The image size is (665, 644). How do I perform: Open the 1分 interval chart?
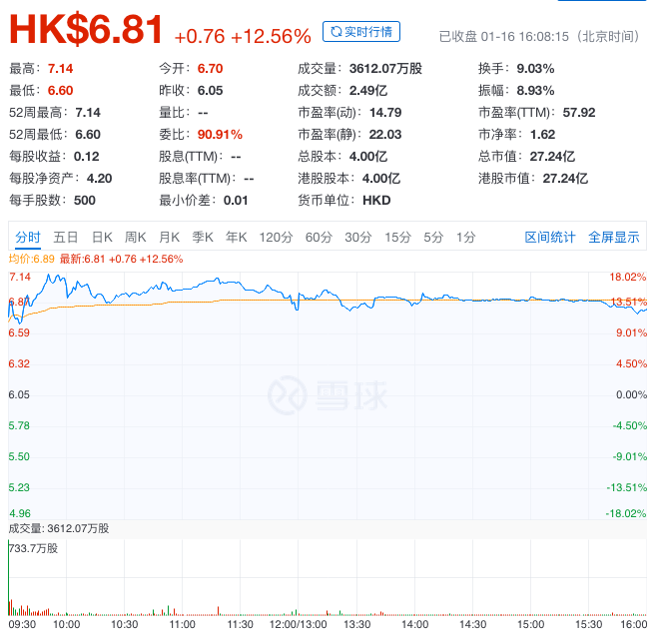coord(465,237)
